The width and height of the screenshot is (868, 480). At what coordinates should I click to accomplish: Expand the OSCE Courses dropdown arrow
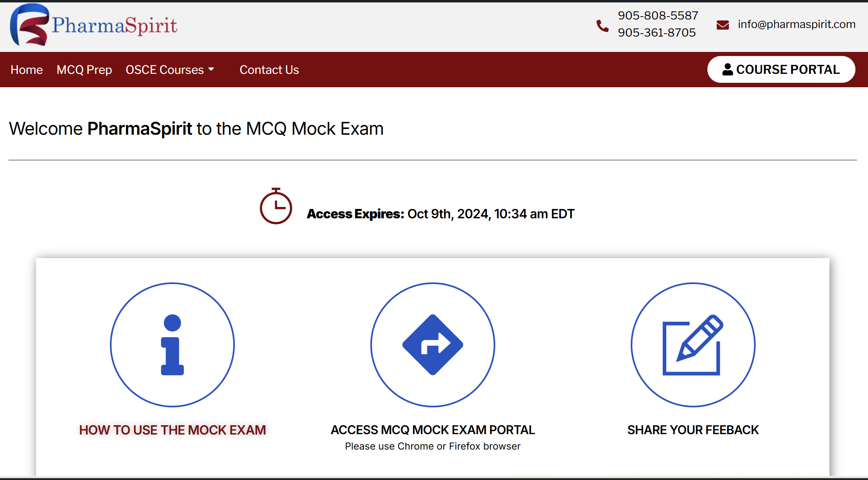tap(211, 69)
